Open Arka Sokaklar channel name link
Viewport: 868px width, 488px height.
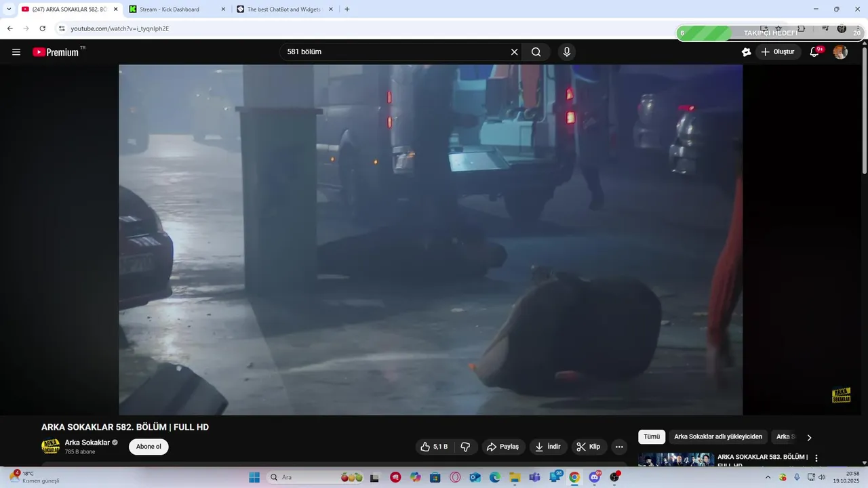tap(87, 443)
